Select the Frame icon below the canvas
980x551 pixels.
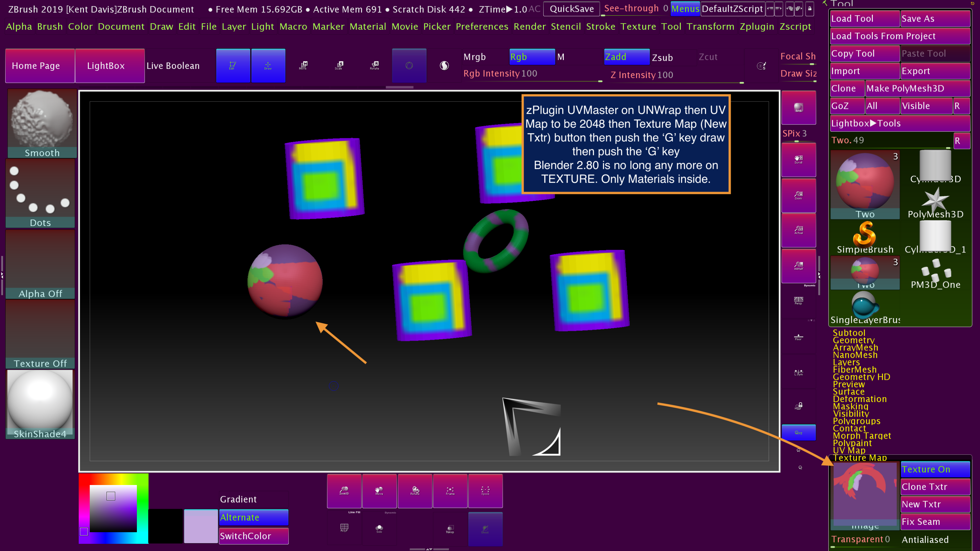tap(450, 491)
